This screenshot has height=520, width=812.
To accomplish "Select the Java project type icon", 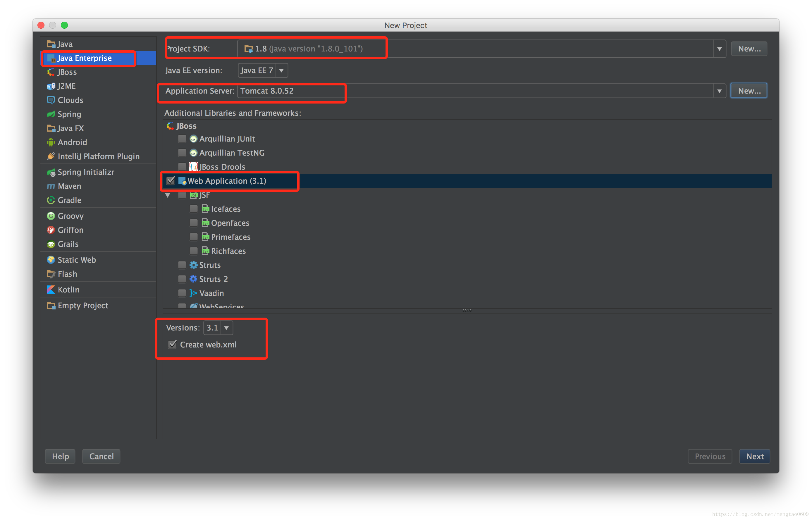I will [51, 44].
